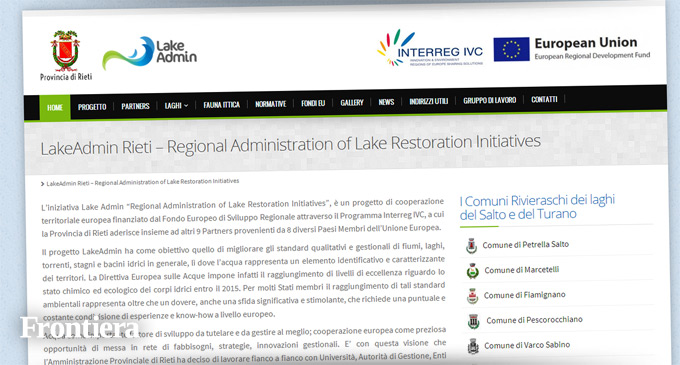
Task: Expand the LAGHI dropdown menu
Action: tap(176, 105)
